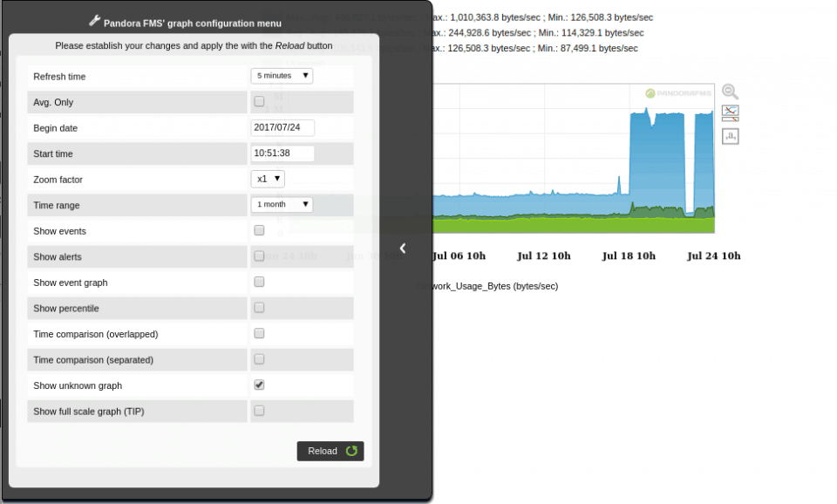This screenshot has width=837, height=504.
Task: Open the Zoom factor dropdown
Action: [268, 179]
